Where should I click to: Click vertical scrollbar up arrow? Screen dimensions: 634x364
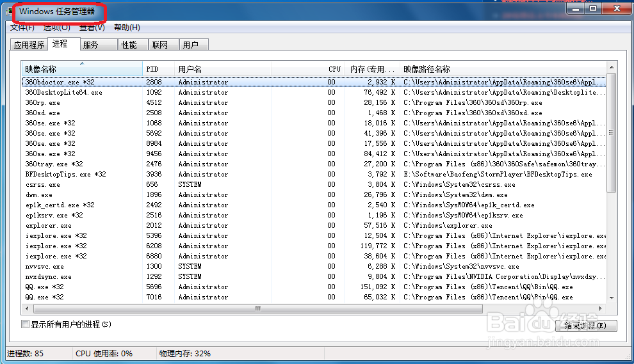pyautogui.click(x=612, y=67)
